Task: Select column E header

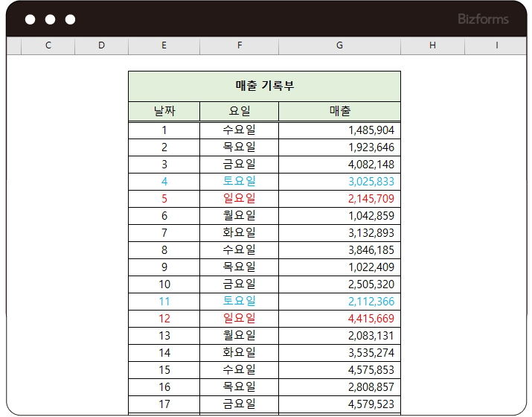Action: click(x=164, y=45)
